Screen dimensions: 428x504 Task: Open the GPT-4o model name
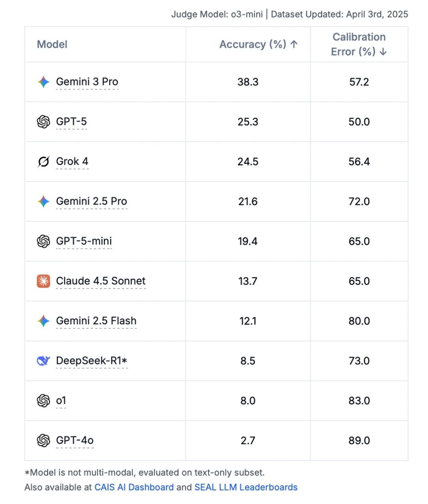pos(75,441)
